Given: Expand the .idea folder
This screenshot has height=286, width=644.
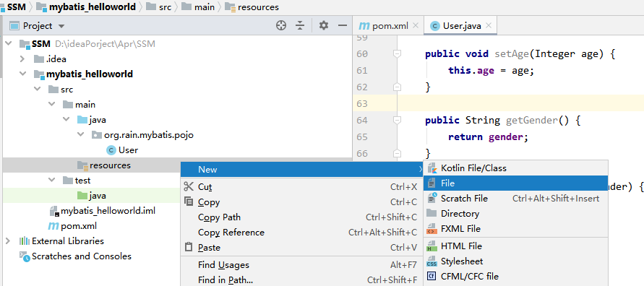Looking at the screenshot, I should click(x=22, y=58).
